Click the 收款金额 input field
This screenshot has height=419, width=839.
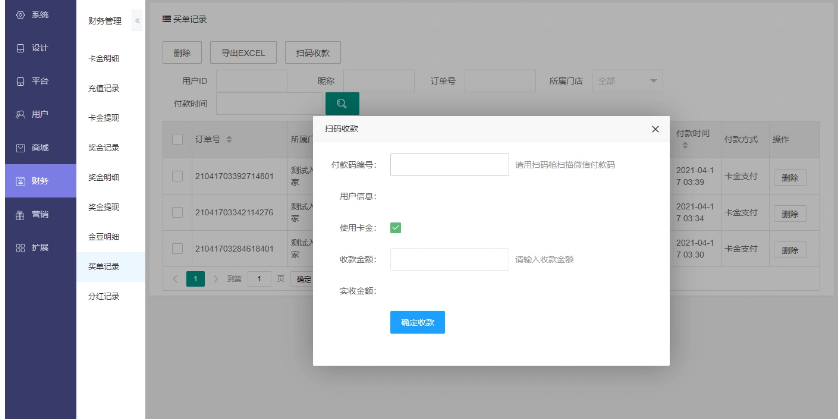(449, 259)
